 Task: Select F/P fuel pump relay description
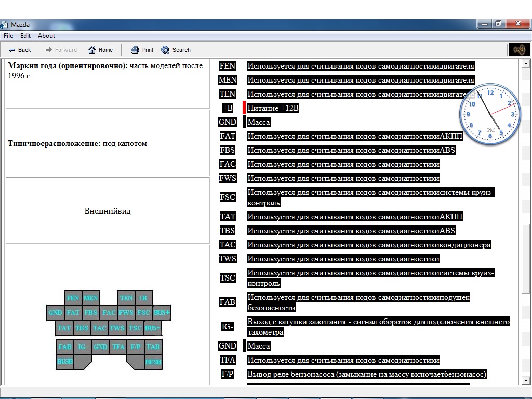pyautogui.click(x=367, y=374)
